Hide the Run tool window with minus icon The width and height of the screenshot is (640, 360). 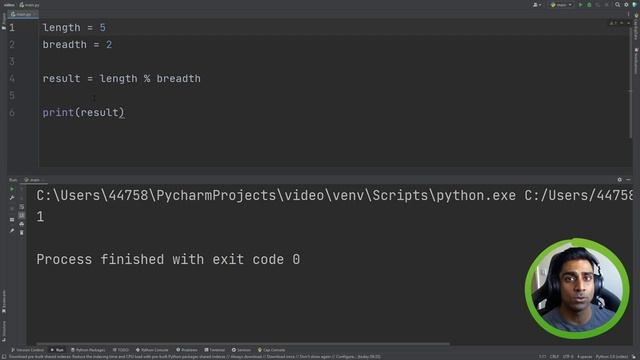point(628,180)
